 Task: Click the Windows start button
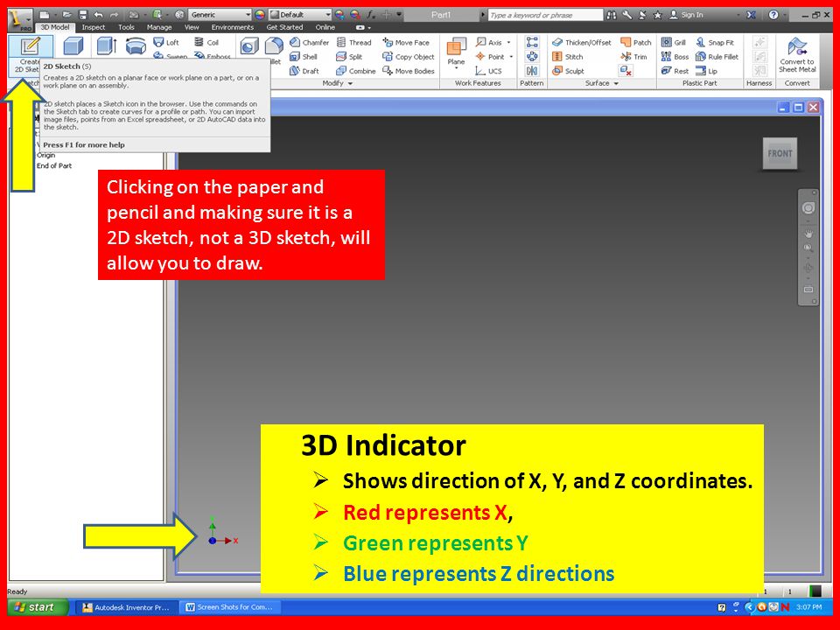pyautogui.click(x=38, y=607)
